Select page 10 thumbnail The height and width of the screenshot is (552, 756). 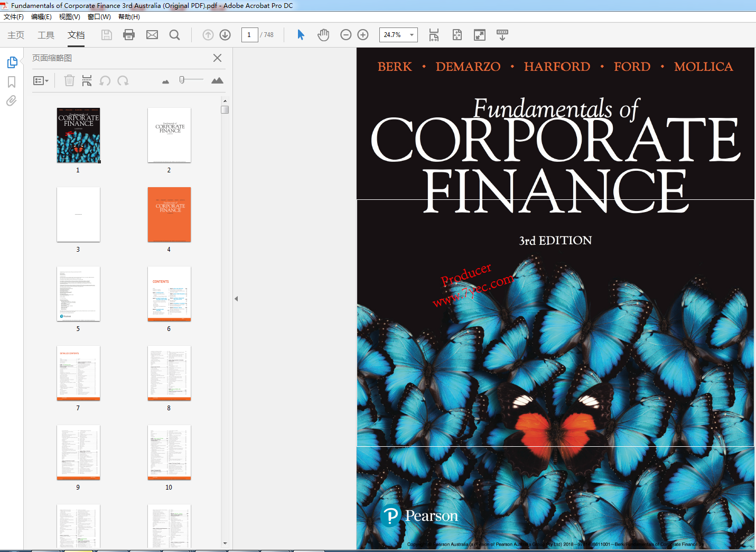[x=169, y=453]
